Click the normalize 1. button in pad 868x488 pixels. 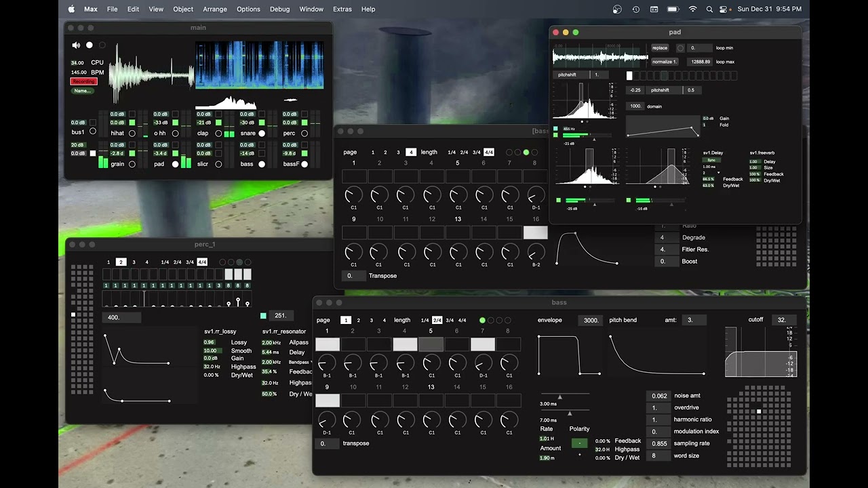pyautogui.click(x=665, y=62)
